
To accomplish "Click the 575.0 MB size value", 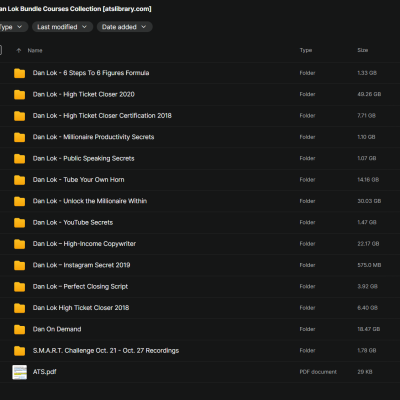I will [x=369, y=265].
